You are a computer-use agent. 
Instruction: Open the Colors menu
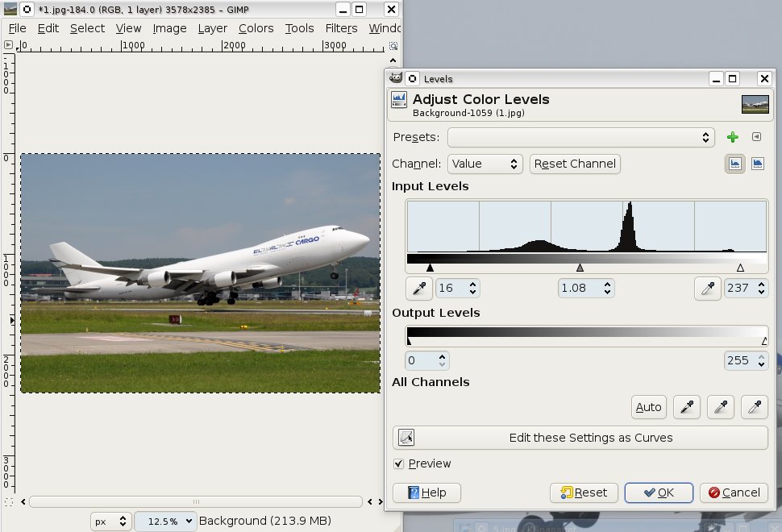pyautogui.click(x=256, y=28)
